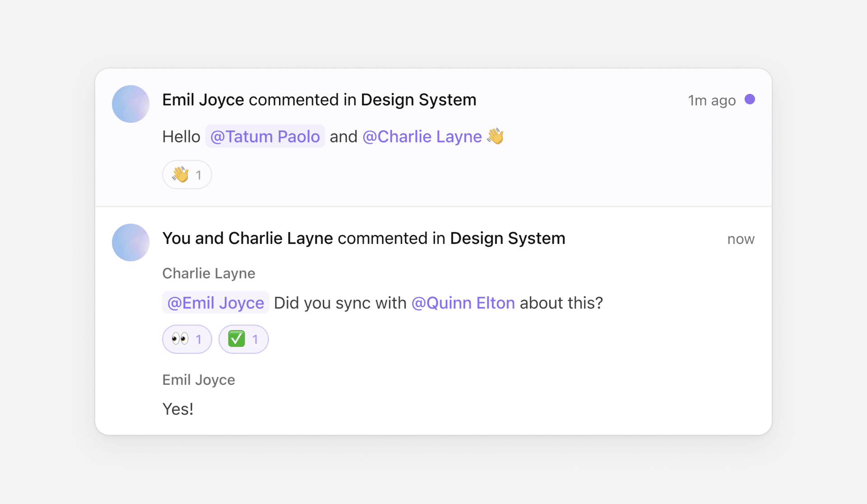Open the @Quinn Elton mention
The image size is (867, 504).
tap(463, 303)
